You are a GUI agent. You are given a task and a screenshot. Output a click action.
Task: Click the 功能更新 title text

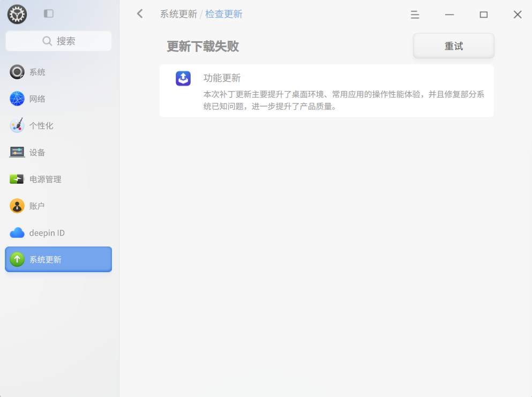coord(222,78)
